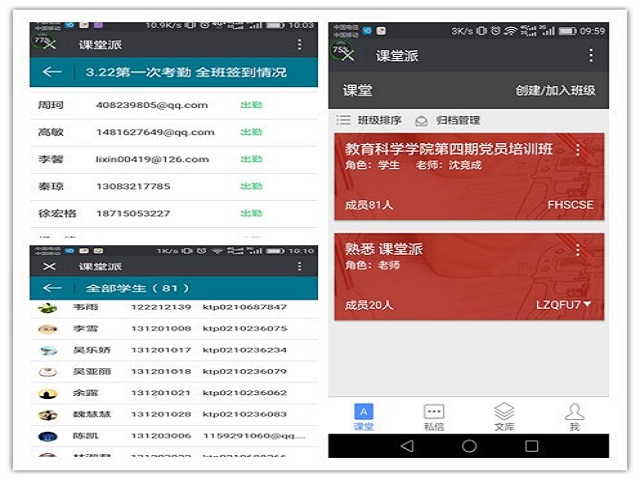Open the 我 profile icon in bottom bar
Screen dimensions: 640x480
pos(574,416)
